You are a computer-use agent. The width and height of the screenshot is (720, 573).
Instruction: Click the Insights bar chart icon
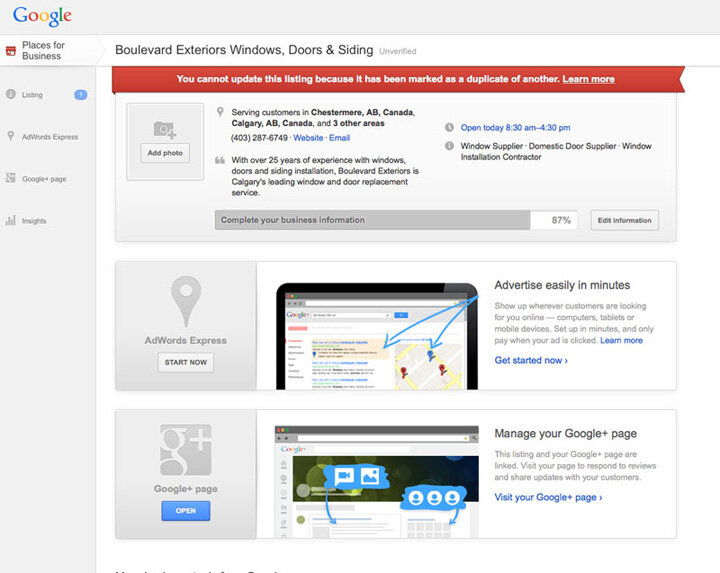click(11, 220)
